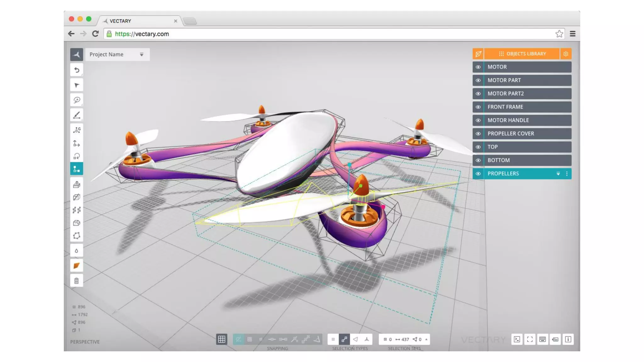Open the PROPELLERS three-dot options menu
644x362 pixels.
pos(567,174)
